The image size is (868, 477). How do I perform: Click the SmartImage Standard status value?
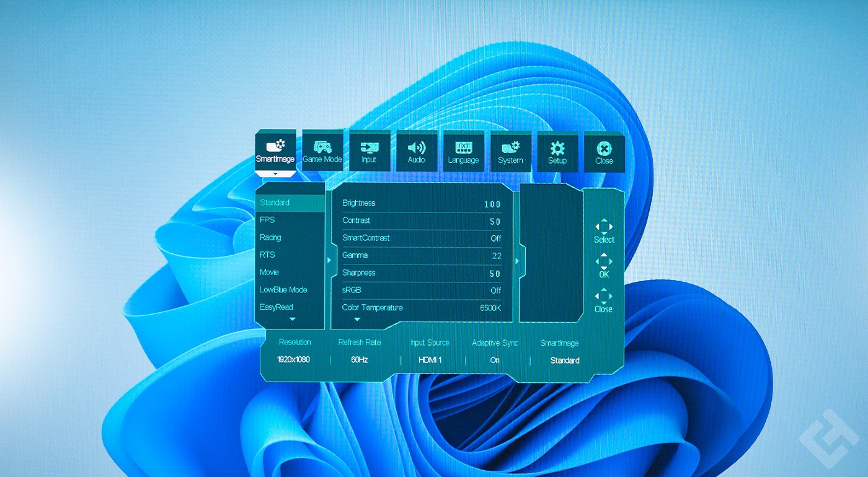pyautogui.click(x=565, y=361)
